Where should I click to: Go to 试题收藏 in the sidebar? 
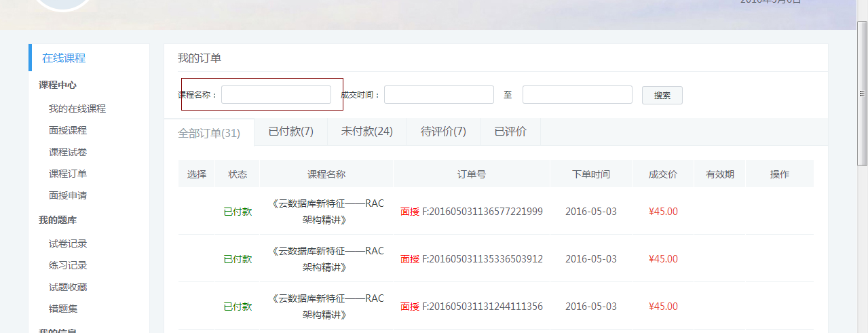coord(68,287)
